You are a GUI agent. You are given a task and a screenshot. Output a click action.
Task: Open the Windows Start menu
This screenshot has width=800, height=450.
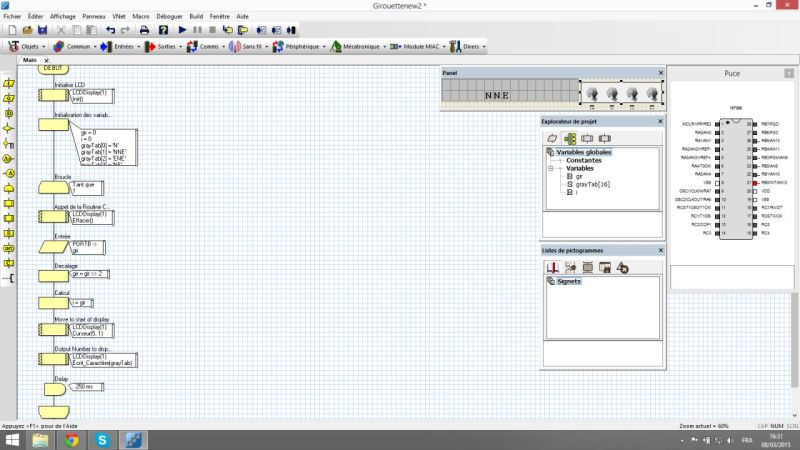12,440
